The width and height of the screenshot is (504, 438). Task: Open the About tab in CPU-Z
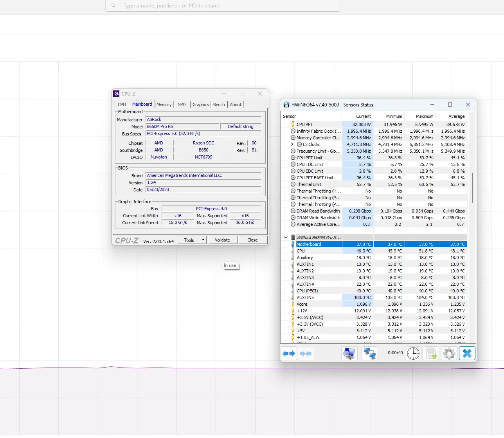236,105
